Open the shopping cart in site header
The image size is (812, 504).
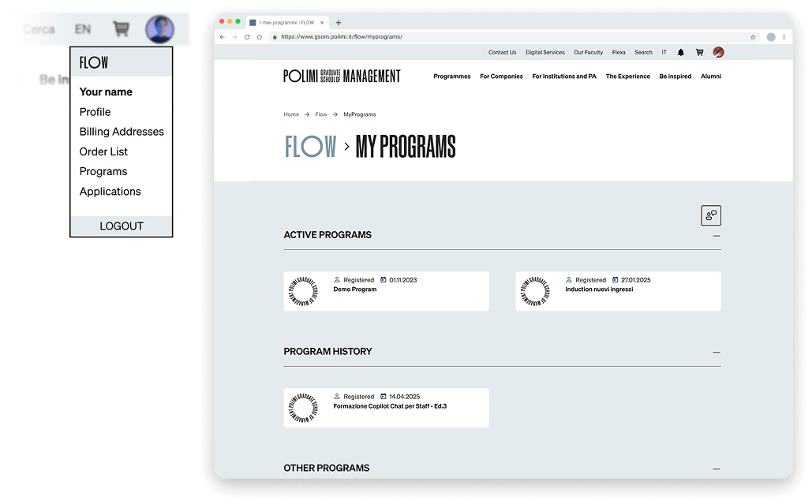[699, 53]
